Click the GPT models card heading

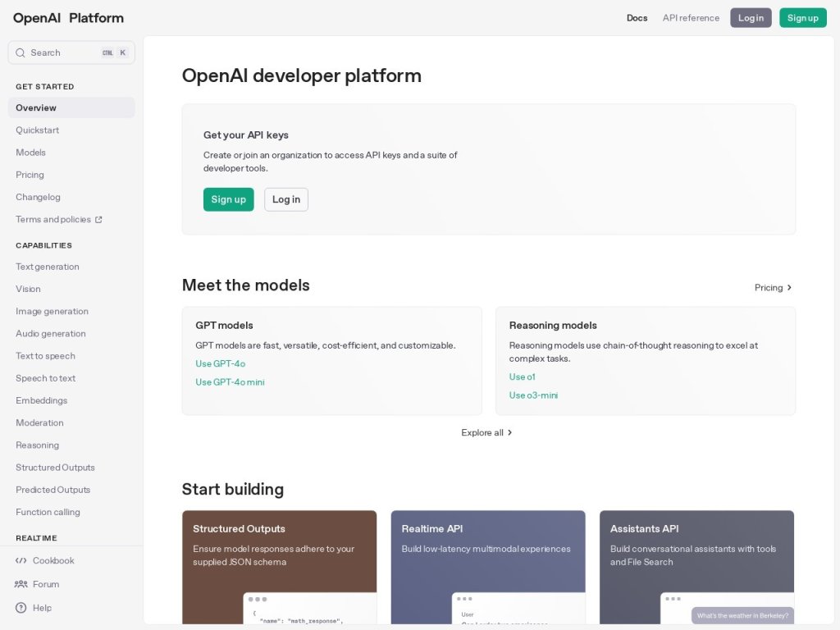tap(224, 325)
